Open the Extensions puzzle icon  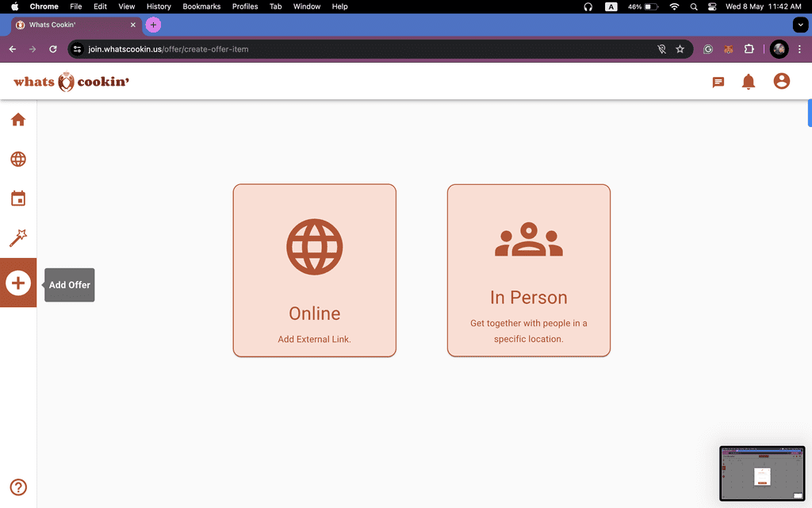[x=749, y=49]
